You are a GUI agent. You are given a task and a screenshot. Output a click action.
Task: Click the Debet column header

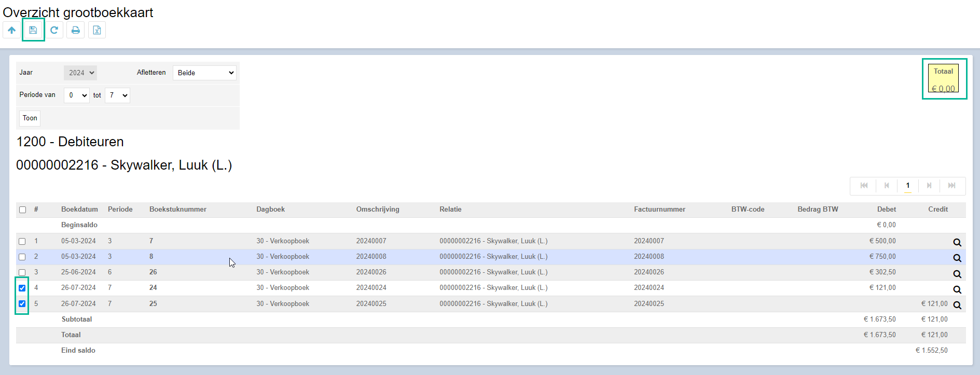[887, 210]
